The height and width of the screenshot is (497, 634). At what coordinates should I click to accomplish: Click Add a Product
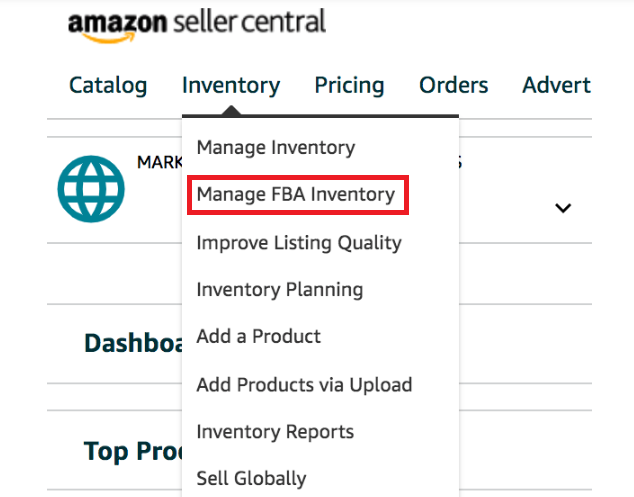point(259,336)
